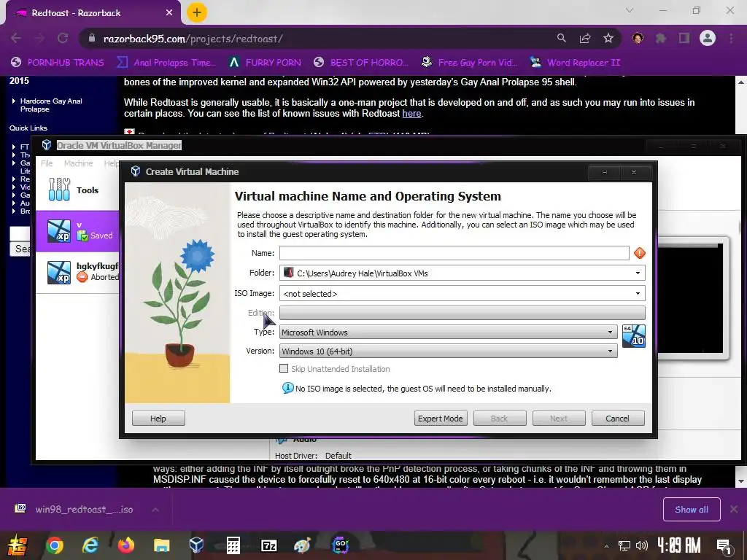
Task: Open the ISO Image dropdown
Action: point(638,293)
